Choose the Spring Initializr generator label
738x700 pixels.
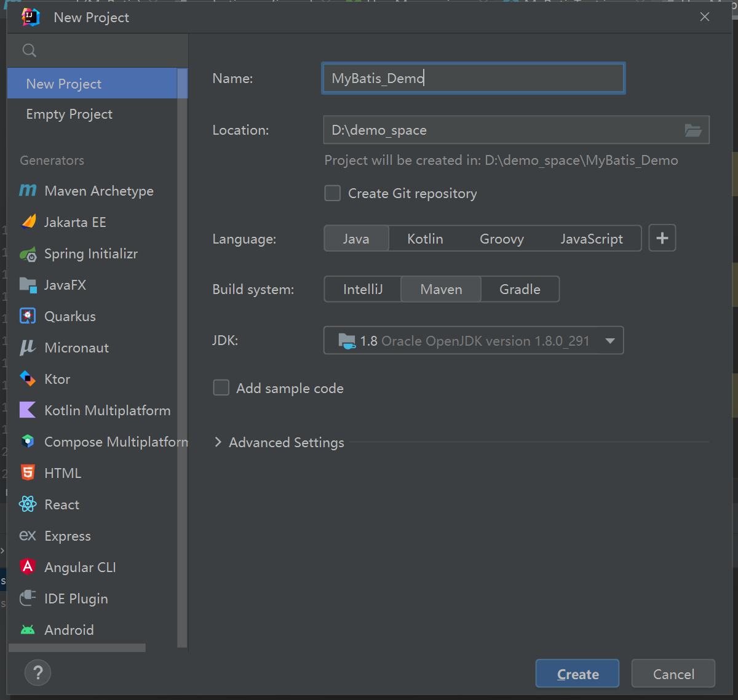(x=91, y=253)
